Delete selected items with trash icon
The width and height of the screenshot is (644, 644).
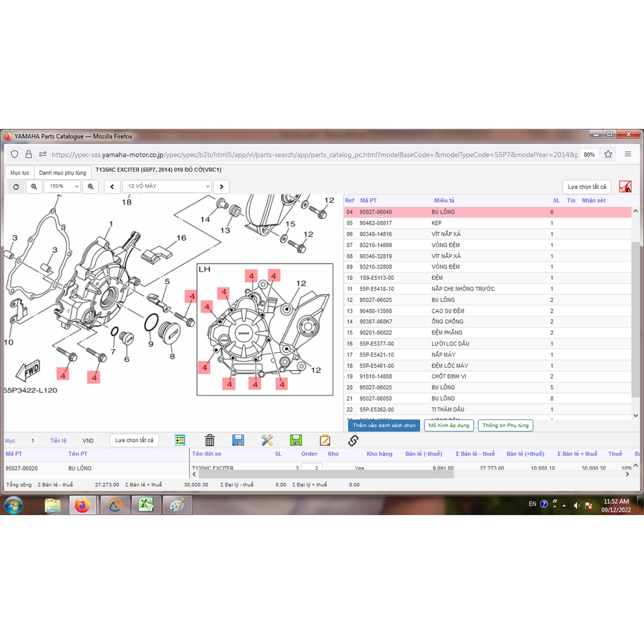coord(209,440)
